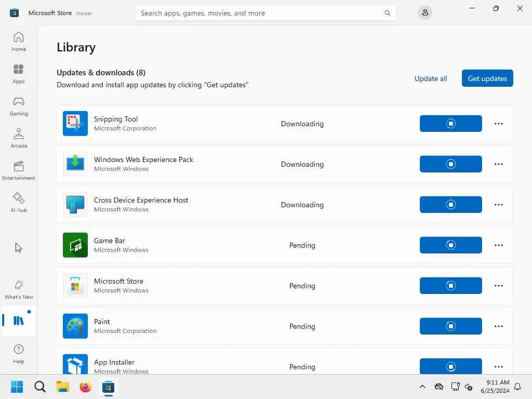Cancel the pending Microsoft Store update
The image size is (532, 399).
pyautogui.click(x=450, y=286)
